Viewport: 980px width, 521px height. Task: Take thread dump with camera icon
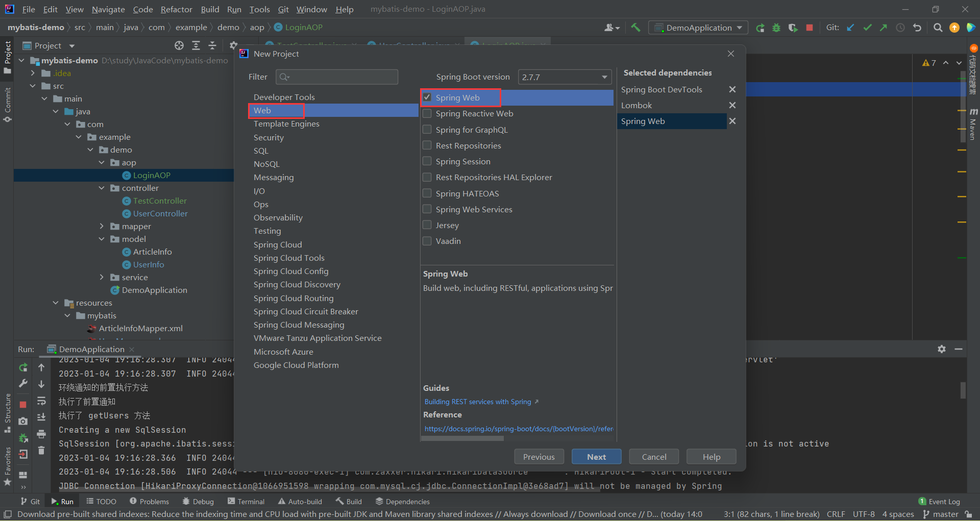click(x=23, y=421)
